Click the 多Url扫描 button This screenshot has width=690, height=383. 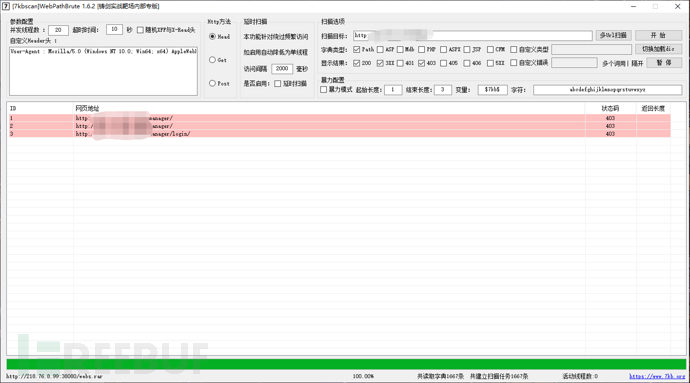coord(613,35)
